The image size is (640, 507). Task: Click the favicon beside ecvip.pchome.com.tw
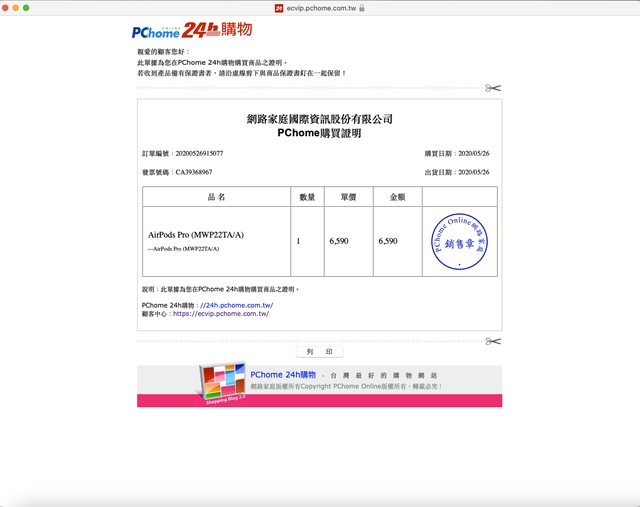coord(279,8)
